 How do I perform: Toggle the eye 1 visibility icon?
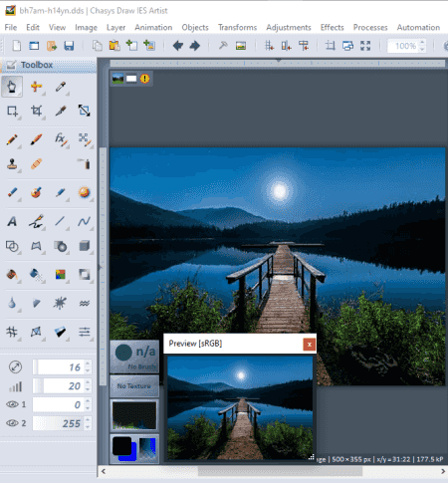point(12,404)
